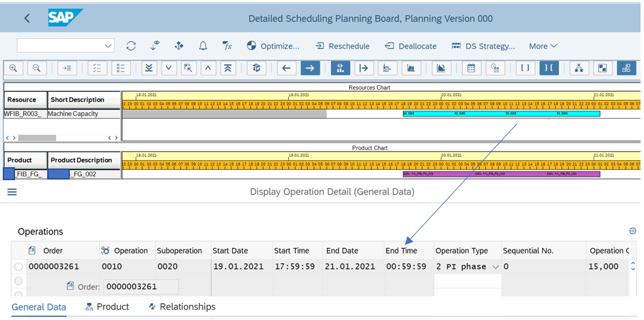Click Optimize... button
Image resolution: width=644 pixels, height=320 pixels.
[272, 46]
